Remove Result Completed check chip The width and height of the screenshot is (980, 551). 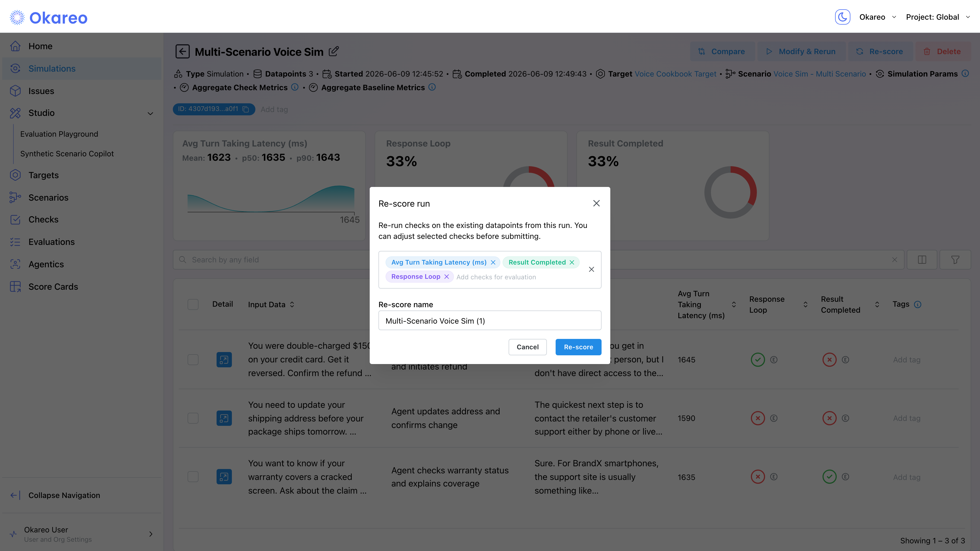pos(572,262)
